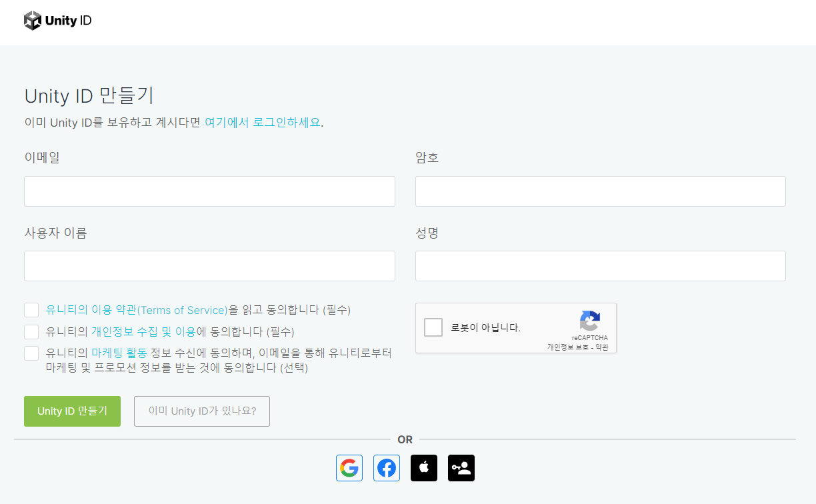Click the 이메일 field label
The height and width of the screenshot is (504, 816).
coord(42,158)
